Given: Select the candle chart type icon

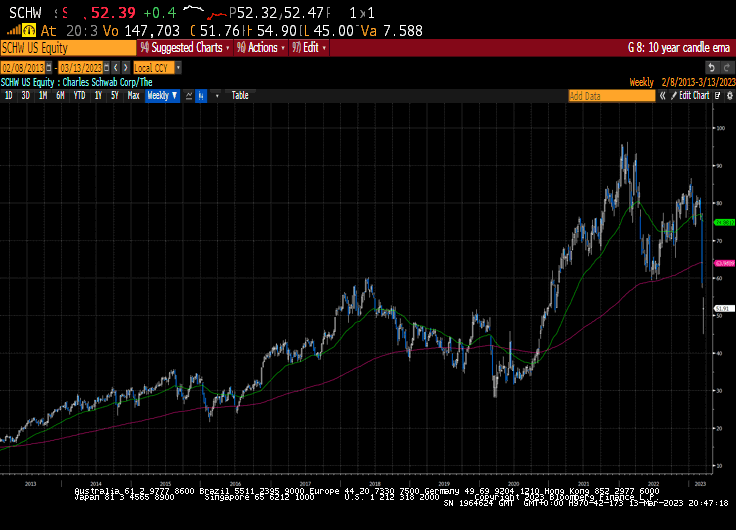Looking at the screenshot, I should [201, 96].
